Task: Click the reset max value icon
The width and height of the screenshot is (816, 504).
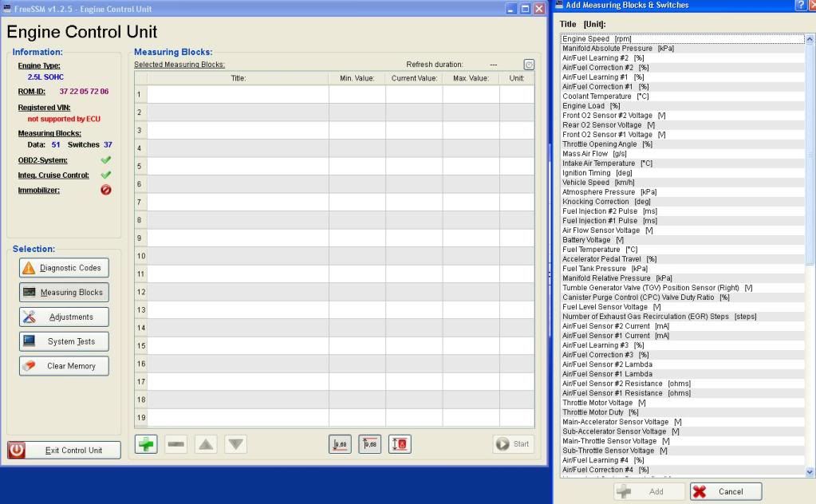Action: tap(369, 444)
